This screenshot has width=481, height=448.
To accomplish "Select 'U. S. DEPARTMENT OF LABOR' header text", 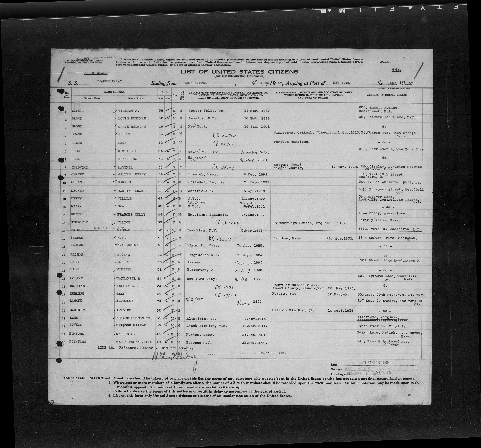I will [83, 61].
